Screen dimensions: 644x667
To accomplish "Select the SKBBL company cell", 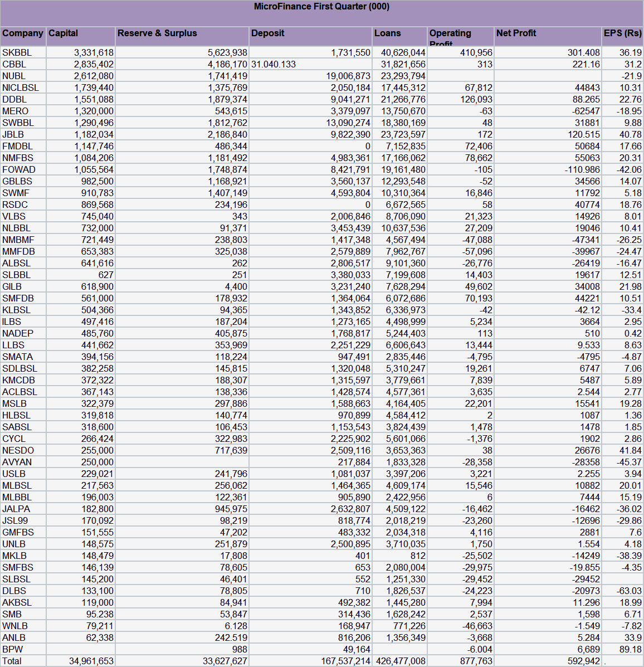I will coord(17,52).
